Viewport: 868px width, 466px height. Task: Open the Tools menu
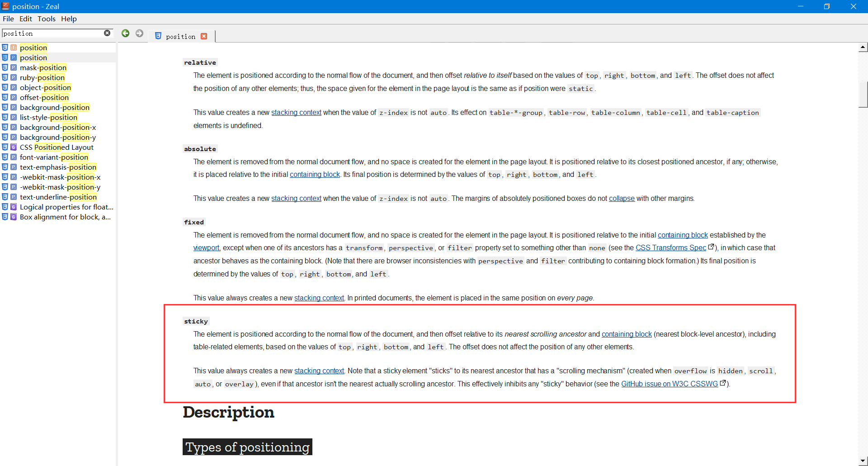[x=47, y=19]
